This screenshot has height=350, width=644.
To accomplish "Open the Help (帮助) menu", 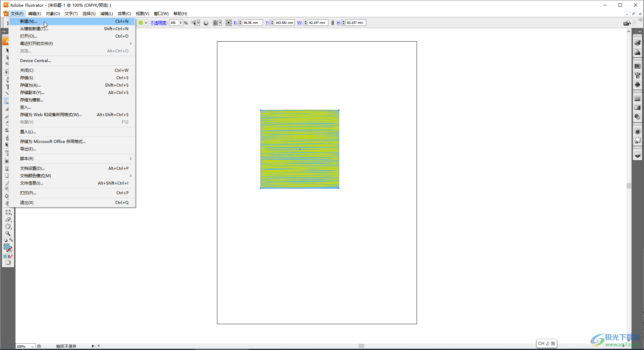I will pyautogui.click(x=180, y=14).
